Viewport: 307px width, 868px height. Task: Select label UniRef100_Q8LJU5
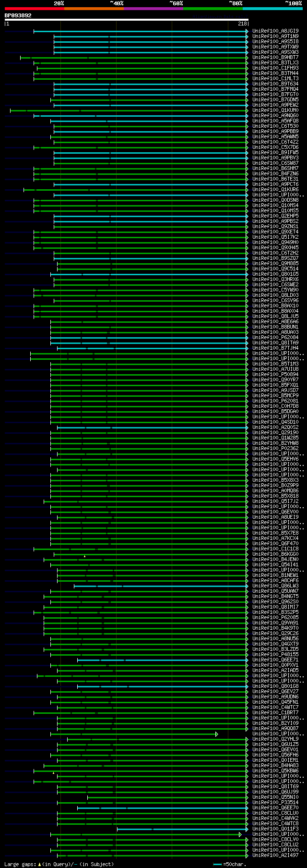[x=275, y=317]
